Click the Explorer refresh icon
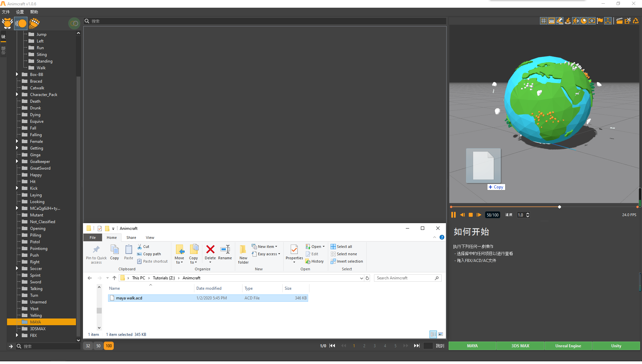 click(367, 278)
